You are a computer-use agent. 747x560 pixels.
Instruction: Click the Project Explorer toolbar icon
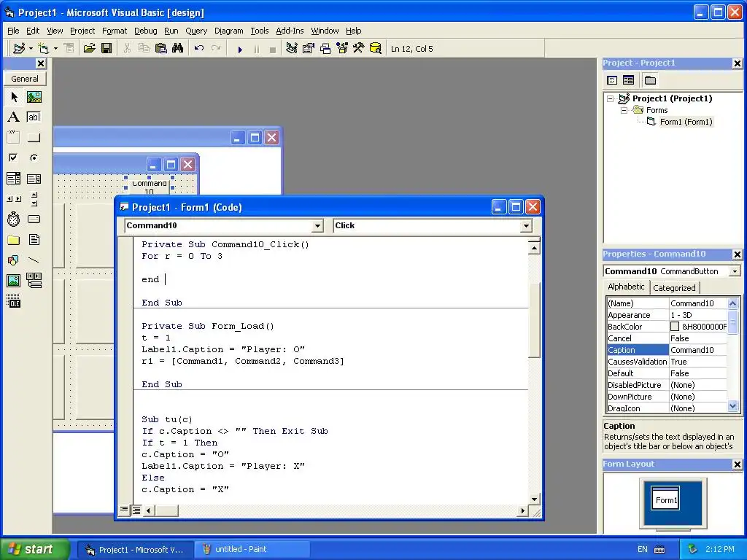point(292,48)
